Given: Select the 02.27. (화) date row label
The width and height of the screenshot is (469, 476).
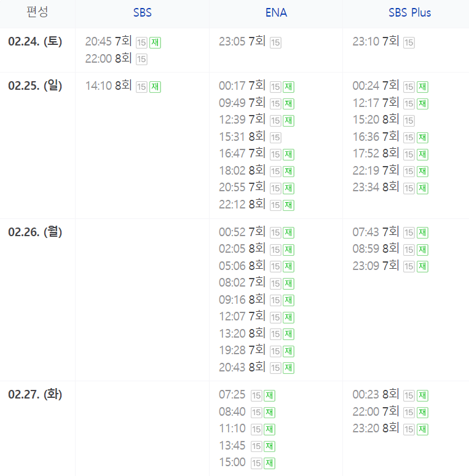Looking at the screenshot, I should 35,394.
